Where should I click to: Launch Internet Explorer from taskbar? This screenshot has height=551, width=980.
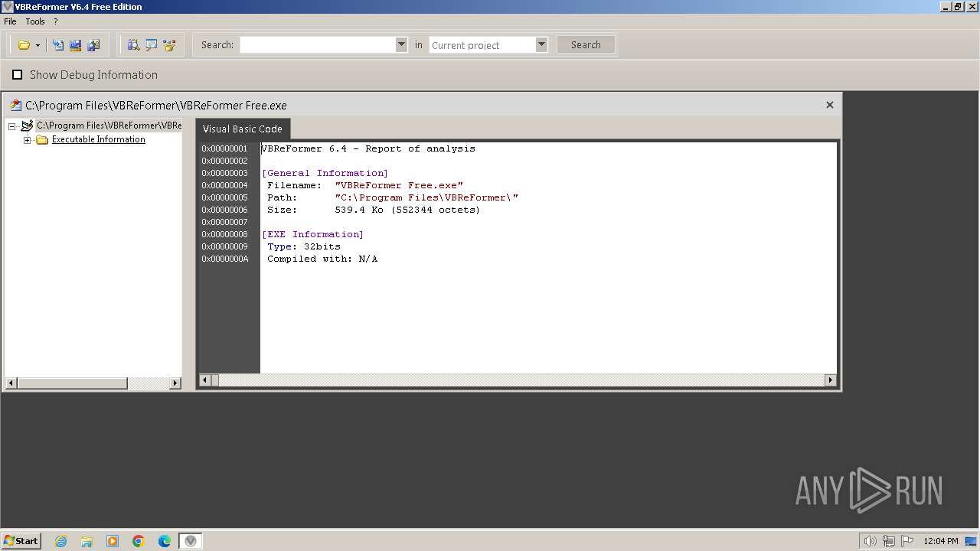(60, 541)
